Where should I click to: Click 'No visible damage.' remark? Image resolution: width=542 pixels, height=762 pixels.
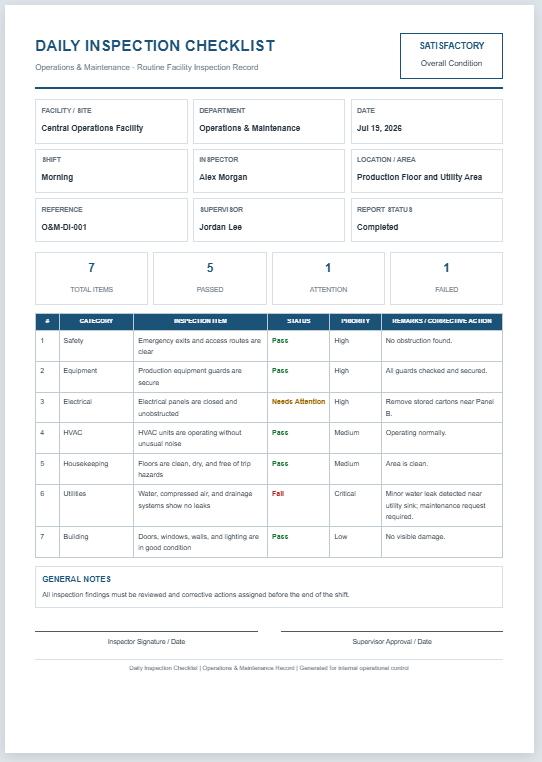point(415,537)
